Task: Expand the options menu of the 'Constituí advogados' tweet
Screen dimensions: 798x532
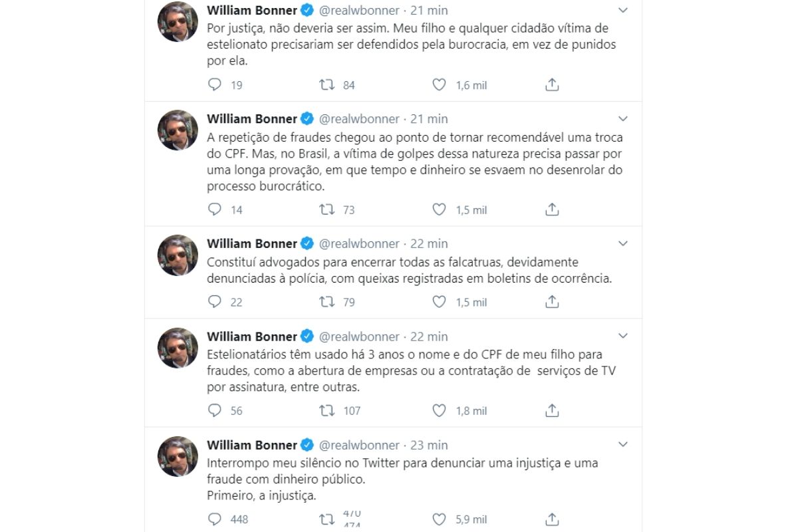Action: [x=622, y=243]
